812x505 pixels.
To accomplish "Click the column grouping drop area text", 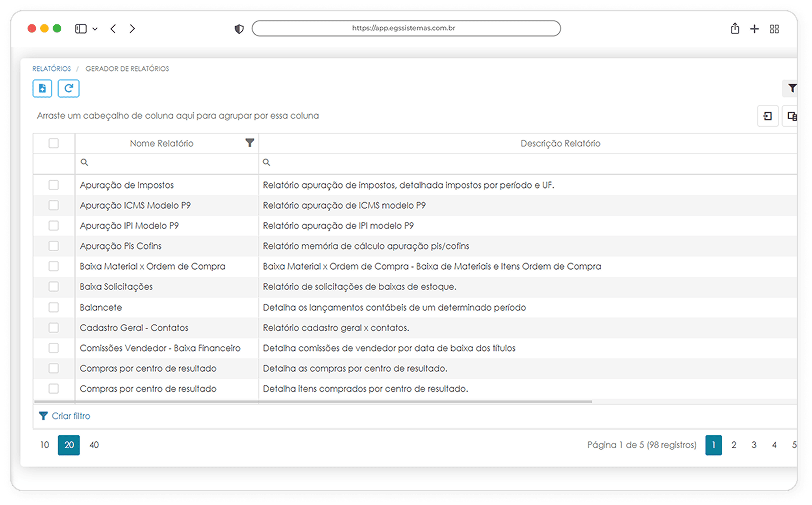I will 178,116.
